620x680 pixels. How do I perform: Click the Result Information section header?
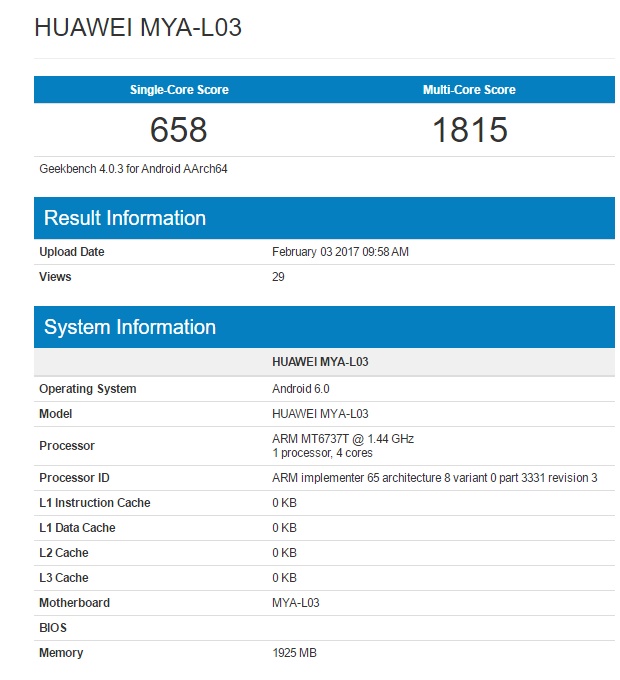125,218
